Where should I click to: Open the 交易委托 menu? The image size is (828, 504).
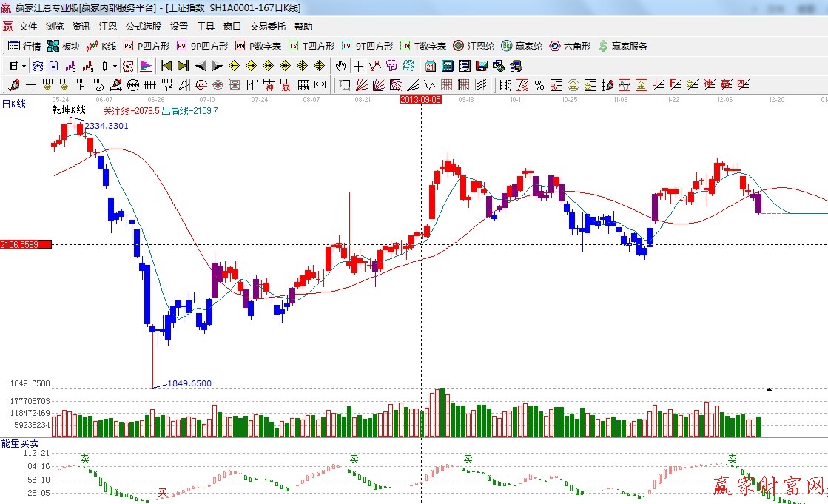point(267,26)
